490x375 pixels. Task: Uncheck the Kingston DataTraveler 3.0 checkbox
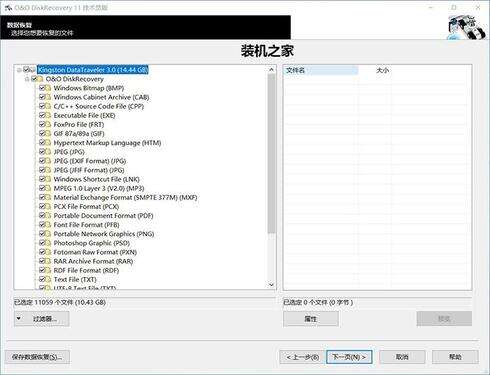(26, 69)
